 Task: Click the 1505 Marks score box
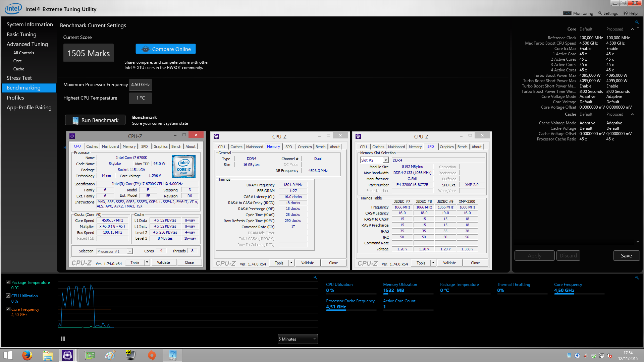click(x=89, y=53)
